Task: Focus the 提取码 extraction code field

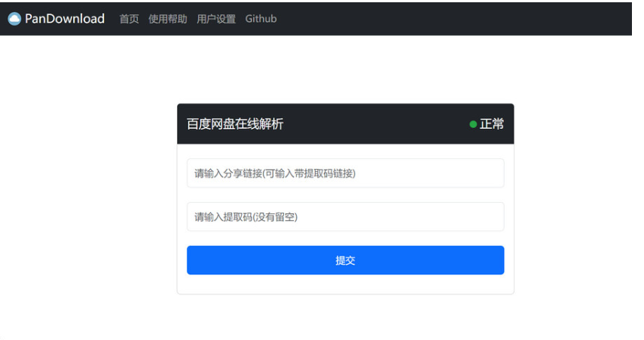Action: (x=346, y=216)
